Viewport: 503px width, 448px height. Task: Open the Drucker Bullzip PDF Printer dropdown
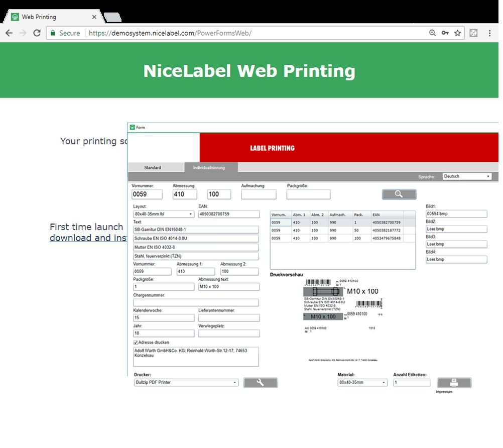click(186, 383)
